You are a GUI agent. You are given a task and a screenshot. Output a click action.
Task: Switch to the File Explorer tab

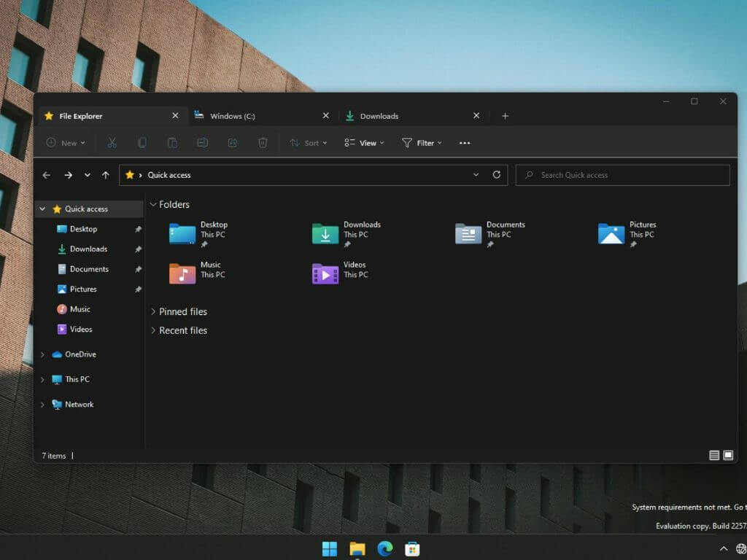pos(112,116)
